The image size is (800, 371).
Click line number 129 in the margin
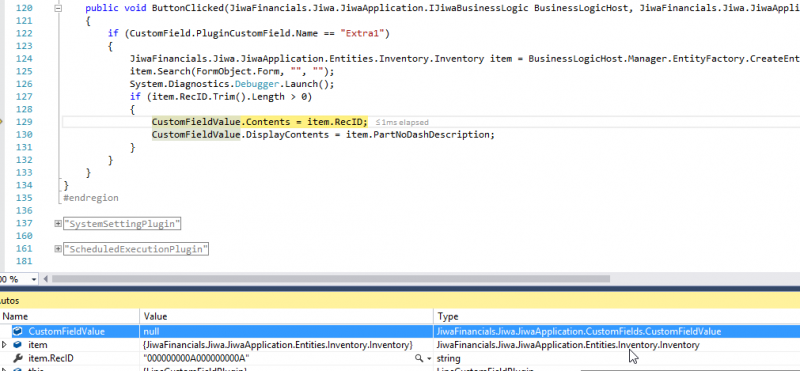click(x=24, y=122)
